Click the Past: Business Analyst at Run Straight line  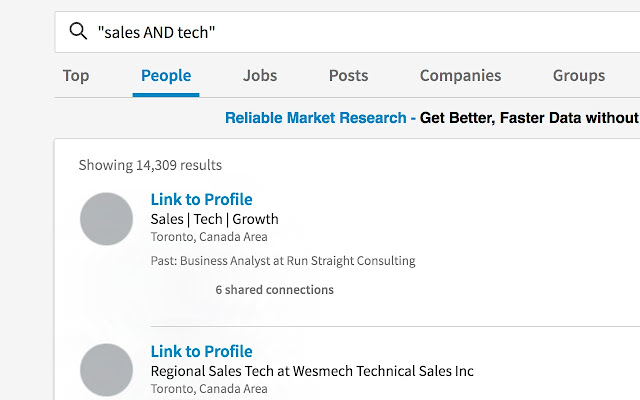[x=282, y=261]
